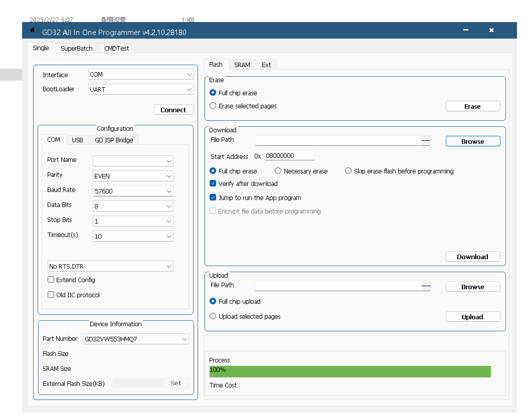
Task: Enable the Extend Config checkbox
Action: [x=51, y=280]
